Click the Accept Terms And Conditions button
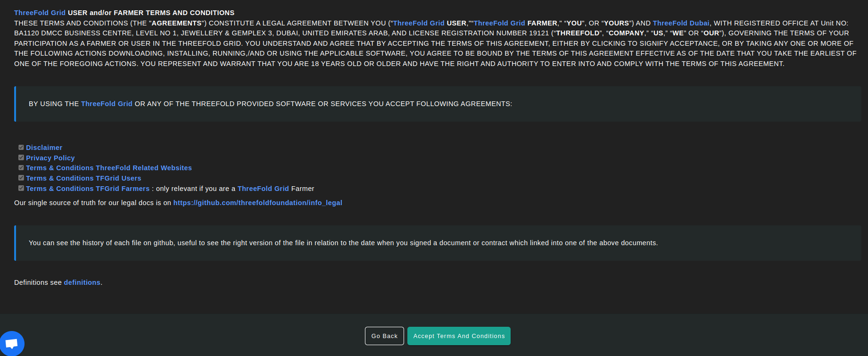The height and width of the screenshot is (356, 868). point(458,336)
